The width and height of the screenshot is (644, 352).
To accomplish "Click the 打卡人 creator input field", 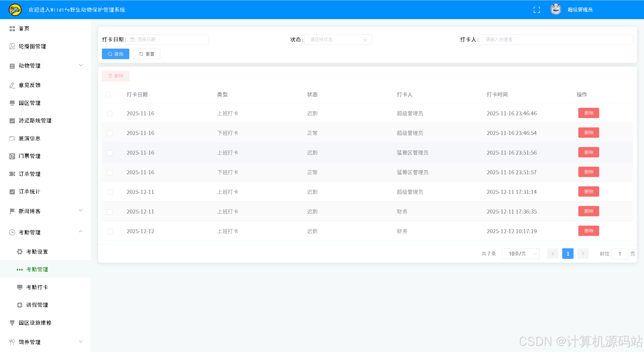I will coord(556,40).
